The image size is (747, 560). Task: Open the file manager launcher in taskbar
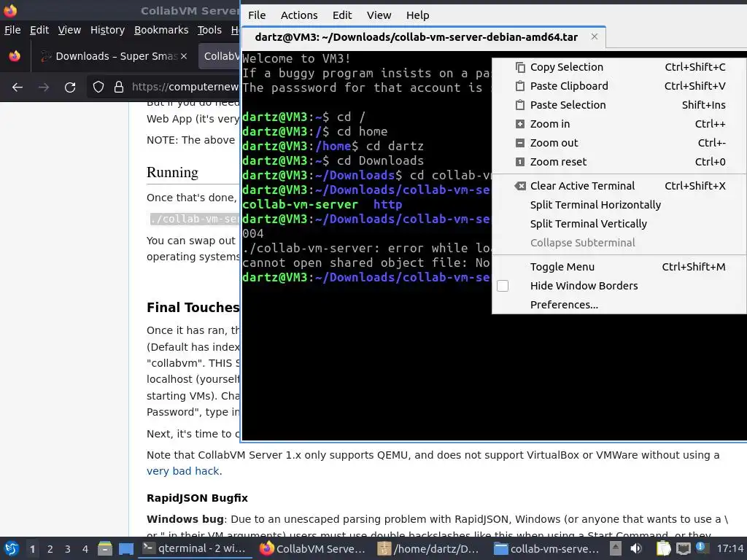(x=105, y=548)
